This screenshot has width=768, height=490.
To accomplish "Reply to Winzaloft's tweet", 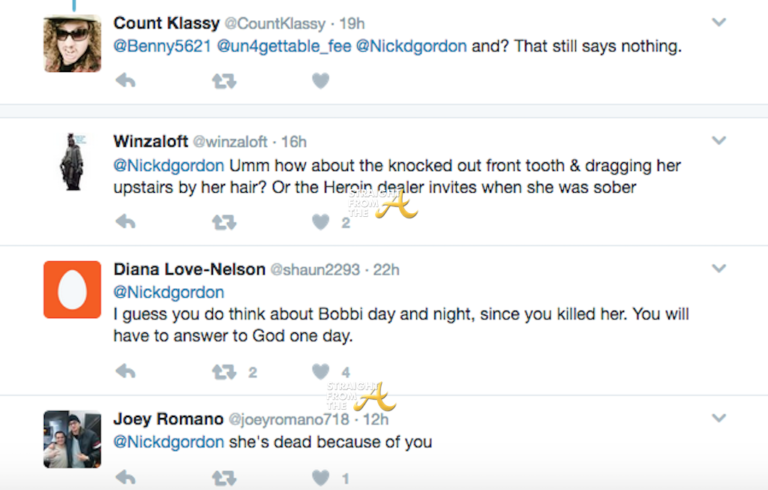I will [x=125, y=222].
